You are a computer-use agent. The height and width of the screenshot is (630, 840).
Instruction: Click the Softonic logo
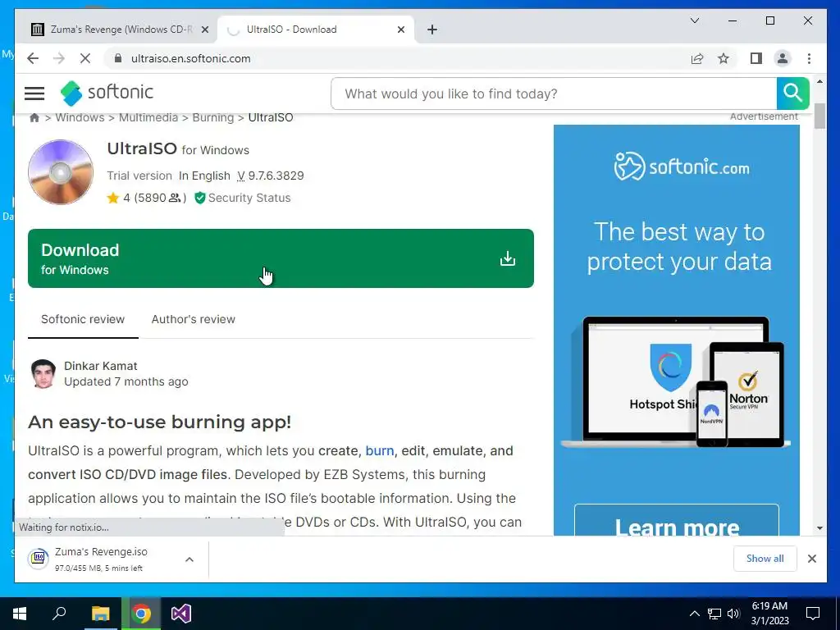[107, 93]
